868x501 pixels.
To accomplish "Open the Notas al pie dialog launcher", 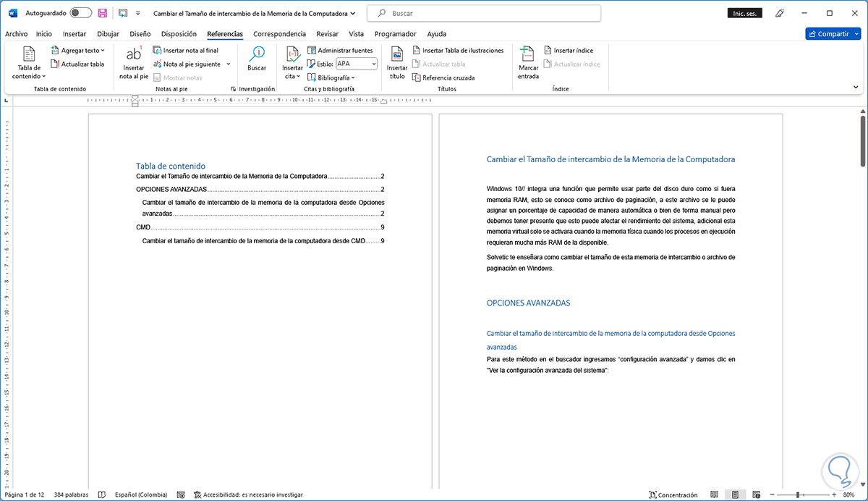I will (x=233, y=89).
